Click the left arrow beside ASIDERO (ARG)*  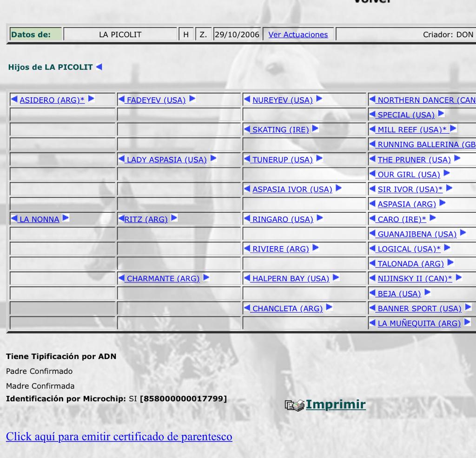click(14, 99)
